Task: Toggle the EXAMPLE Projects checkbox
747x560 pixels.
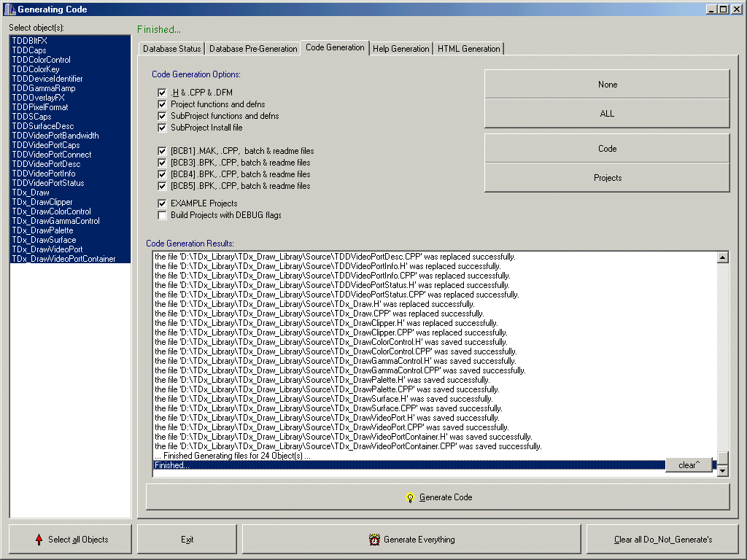Action: pos(162,203)
